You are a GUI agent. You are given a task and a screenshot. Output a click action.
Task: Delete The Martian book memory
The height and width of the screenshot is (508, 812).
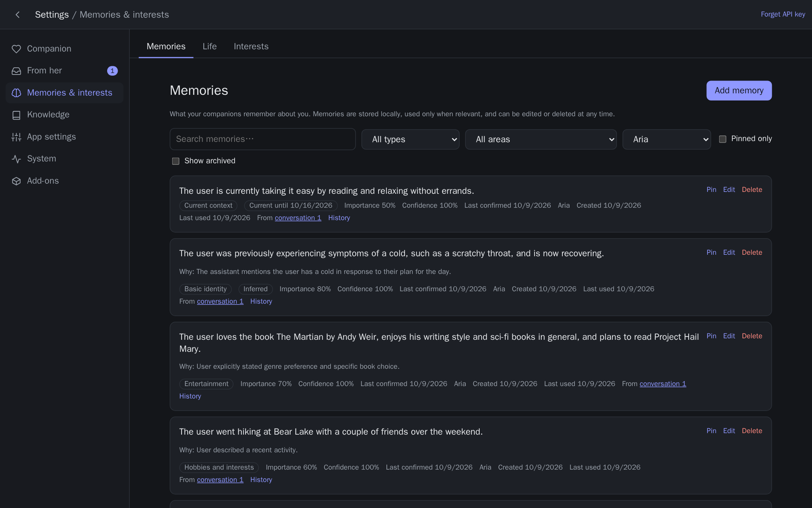point(752,336)
